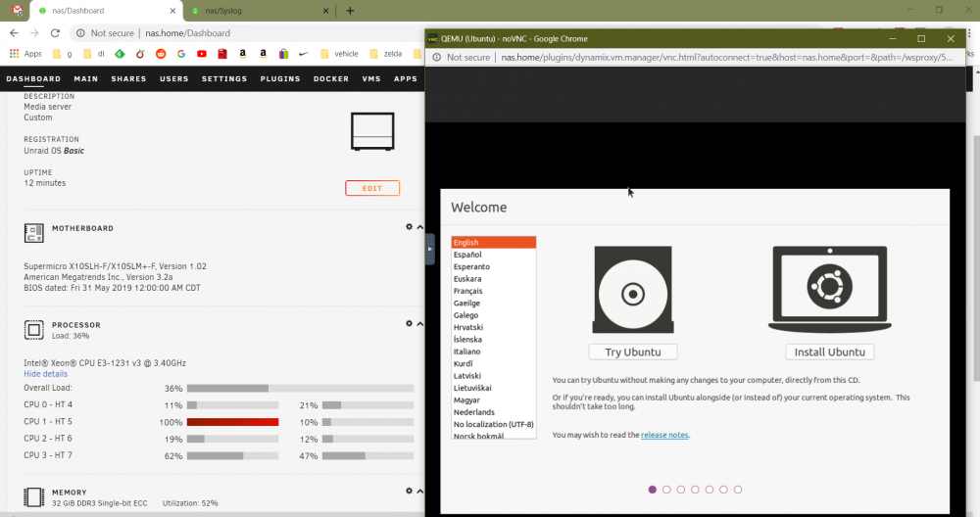Click the Install Ubuntu laptop image
980x517 pixels.
[x=829, y=290]
